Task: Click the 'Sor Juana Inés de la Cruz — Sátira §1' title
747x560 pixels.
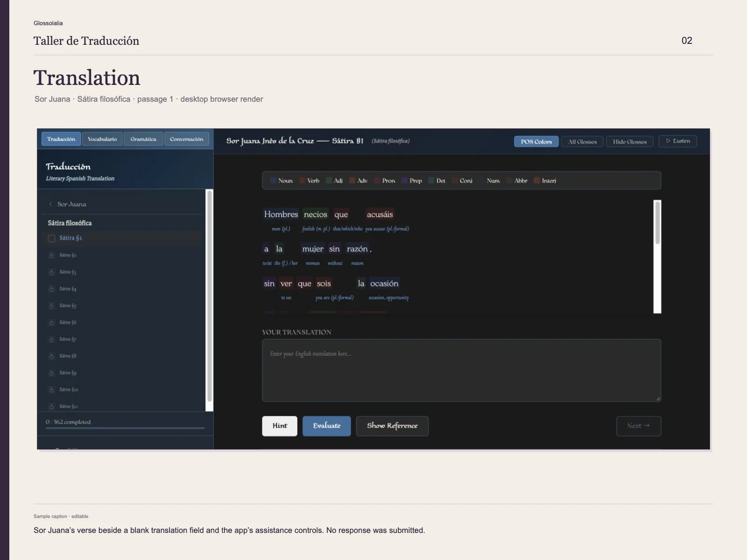Action: click(x=295, y=141)
